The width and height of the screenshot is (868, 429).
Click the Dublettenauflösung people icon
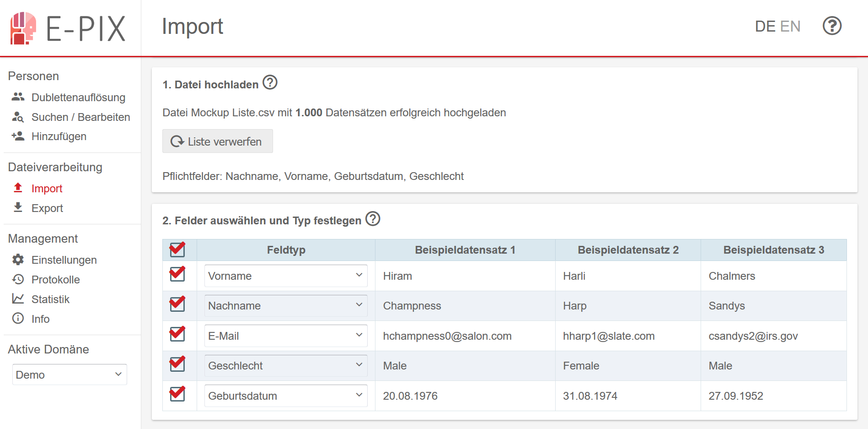pos(18,97)
